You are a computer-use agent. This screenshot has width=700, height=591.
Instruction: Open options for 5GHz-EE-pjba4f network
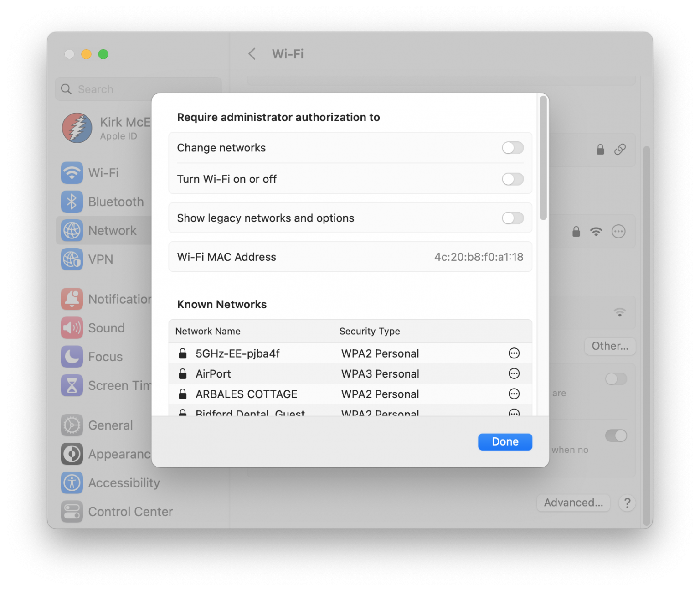coord(514,353)
